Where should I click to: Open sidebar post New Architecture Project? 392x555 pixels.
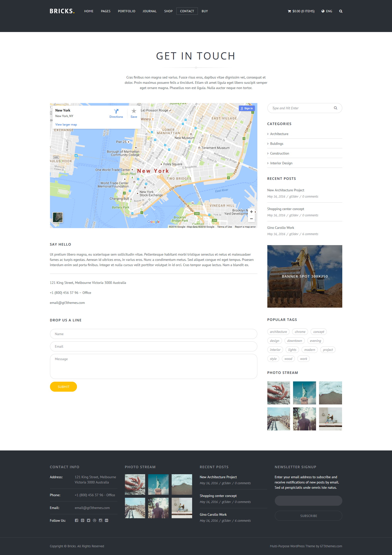coord(286,190)
